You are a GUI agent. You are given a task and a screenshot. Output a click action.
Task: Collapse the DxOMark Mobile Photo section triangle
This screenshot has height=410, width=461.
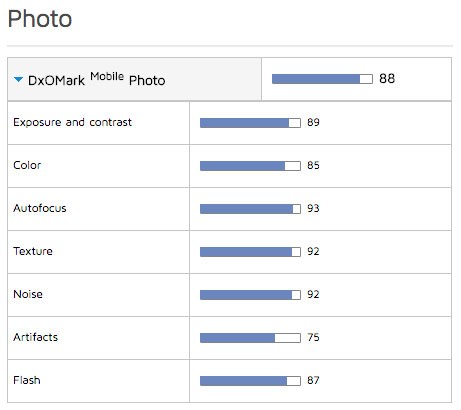click(18, 79)
